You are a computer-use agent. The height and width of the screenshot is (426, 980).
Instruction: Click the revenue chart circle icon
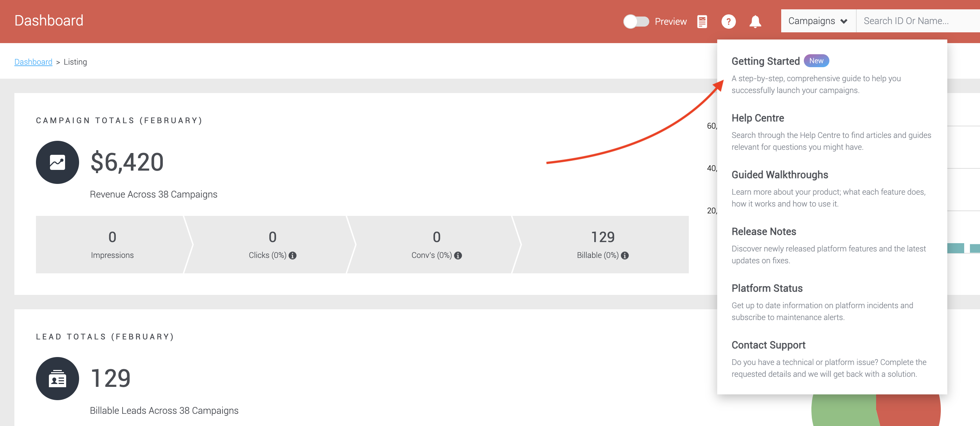coord(58,162)
